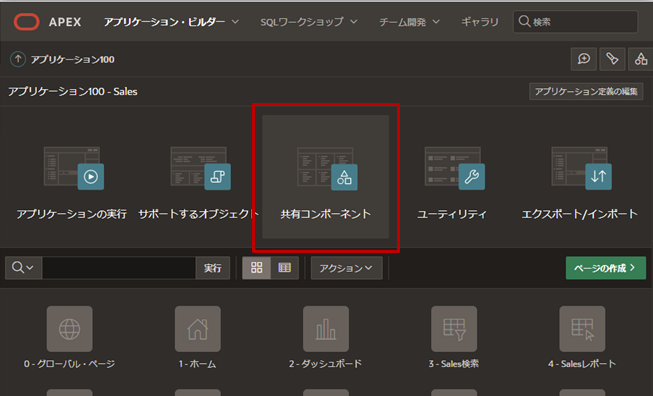Image resolution: width=653 pixels, height=396 pixels.
Task: Click アプリケーション定義の編集 button
Action: point(586,91)
